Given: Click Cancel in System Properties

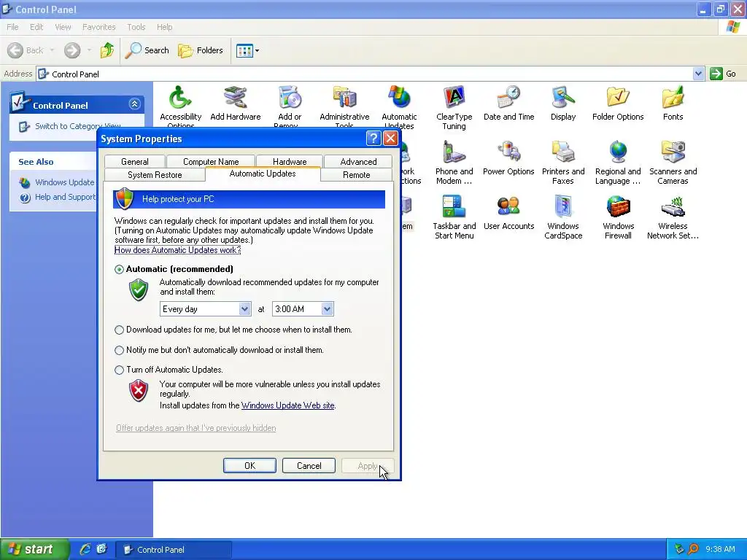Looking at the screenshot, I should tap(309, 466).
